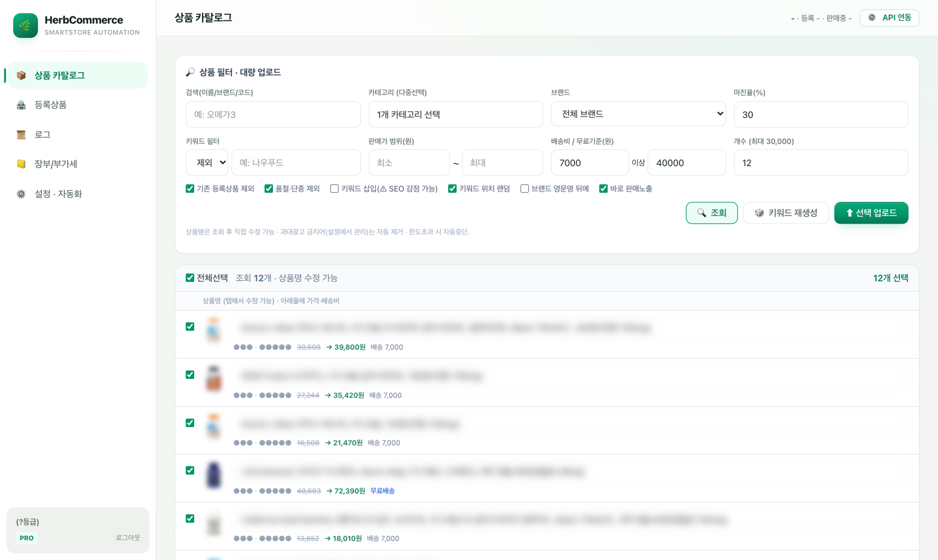Uncheck the product row priced 18,010원
This screenshot has height=560, width=938.
pos(190,519)
